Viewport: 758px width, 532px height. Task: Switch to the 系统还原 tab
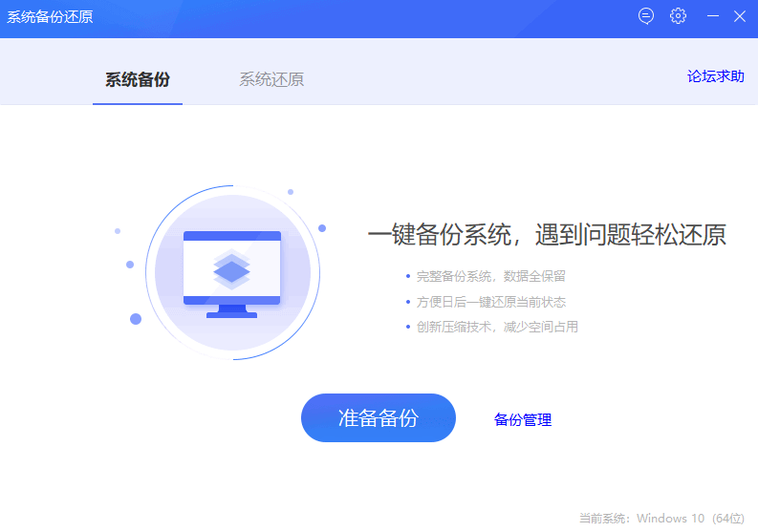coord(271,79)
